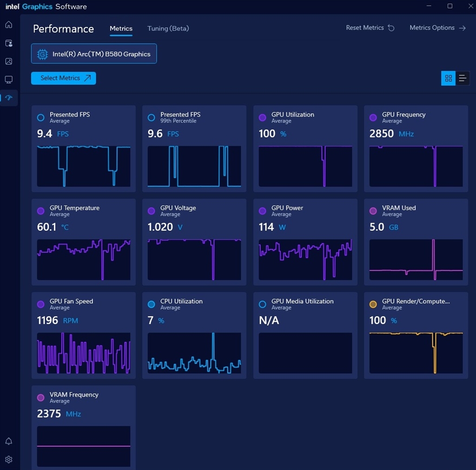Open the Home page in sidebar
This screenshot has height=470, width=476.
9,25
